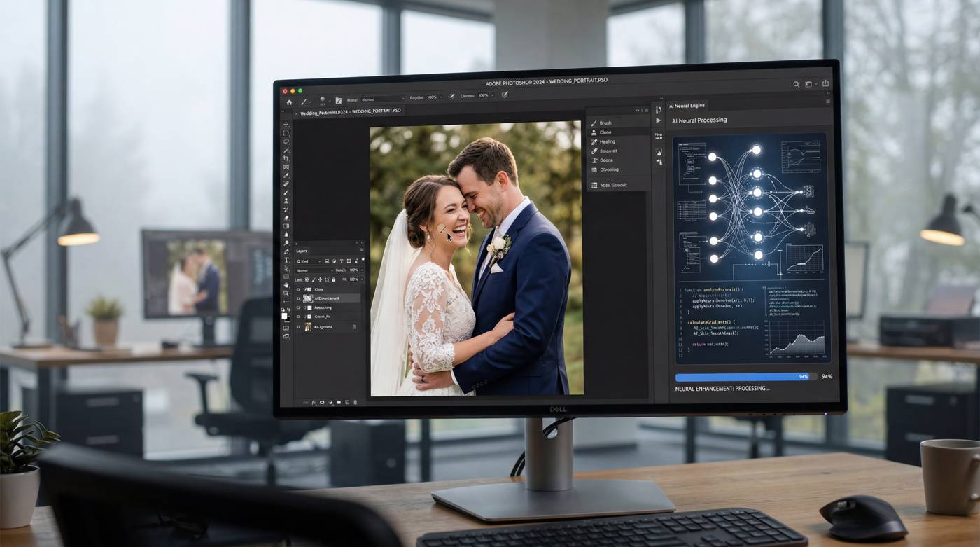Choose Clone in the tool list panel
980x547 pixels.
619,132
